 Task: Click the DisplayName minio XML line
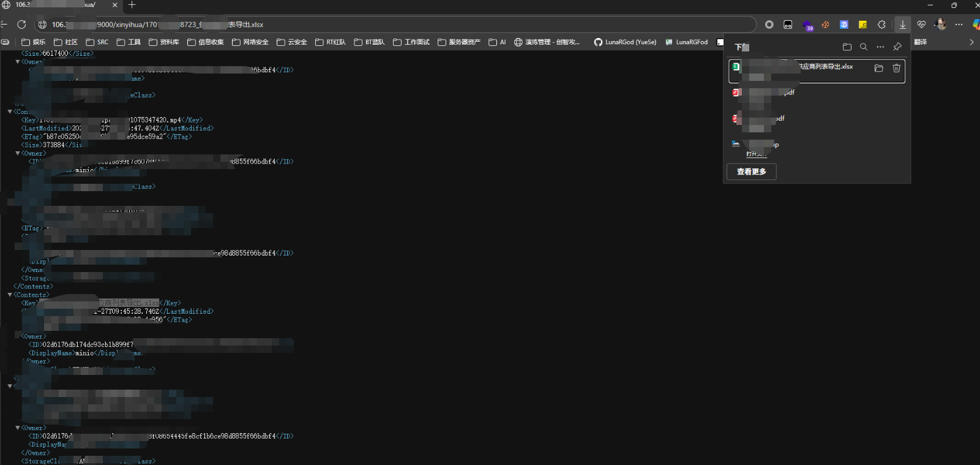coord(86,353)
